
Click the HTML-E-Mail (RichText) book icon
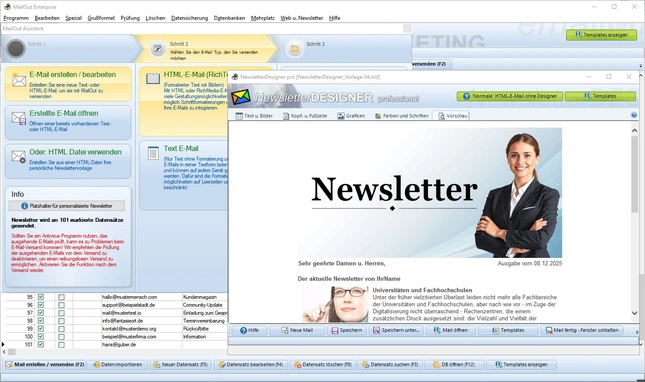pyautogui.click(x=153, y=79)
